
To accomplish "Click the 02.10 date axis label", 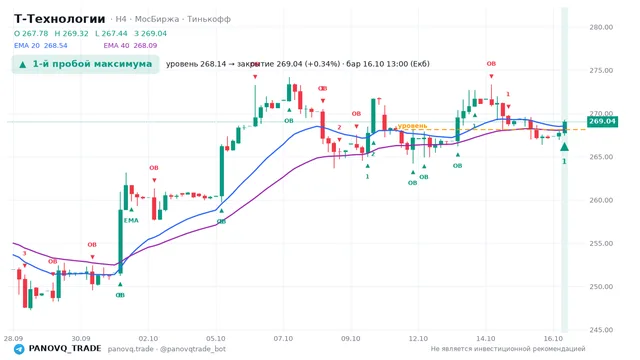I will point(149,339).
